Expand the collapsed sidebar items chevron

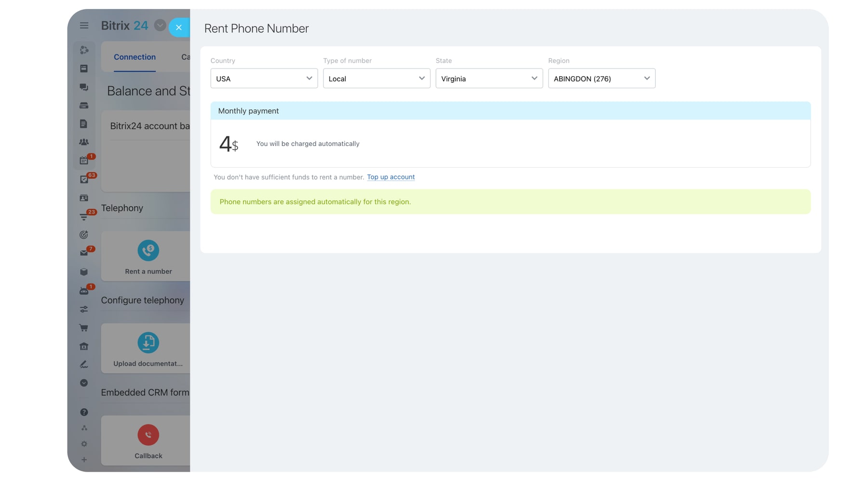click(84, 383)
